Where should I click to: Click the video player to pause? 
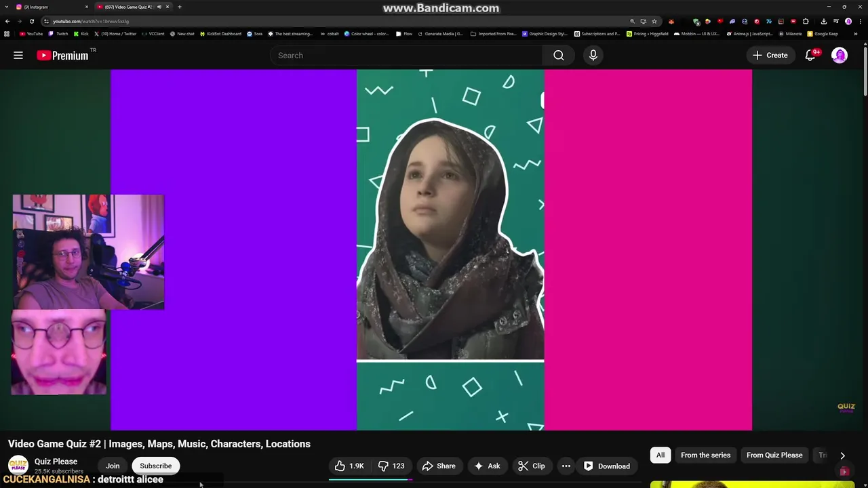tap(431, 249)
